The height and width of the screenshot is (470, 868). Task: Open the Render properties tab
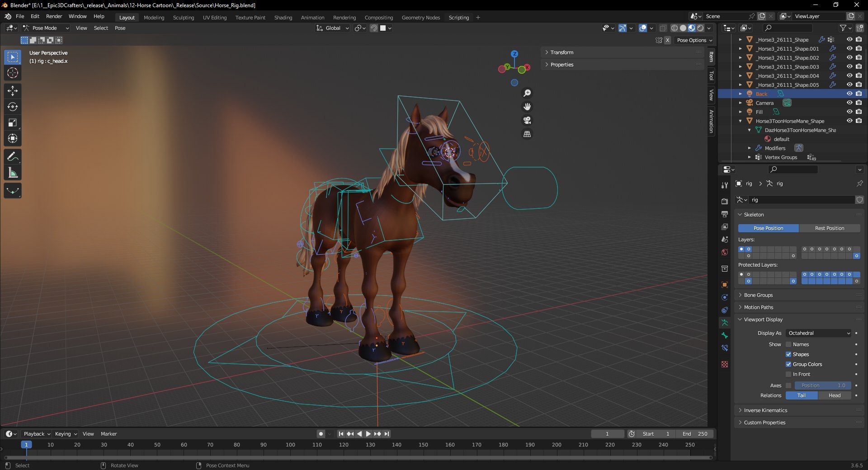[x=725, y=201]
